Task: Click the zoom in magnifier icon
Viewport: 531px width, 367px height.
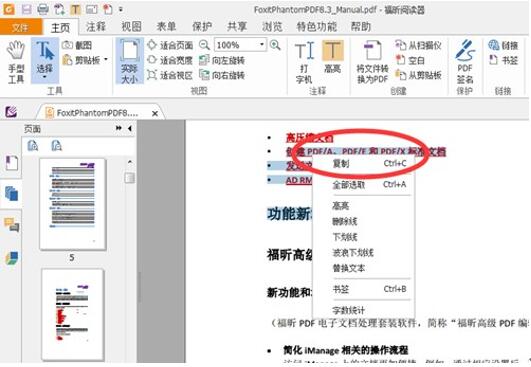Action: click(275, 45)
